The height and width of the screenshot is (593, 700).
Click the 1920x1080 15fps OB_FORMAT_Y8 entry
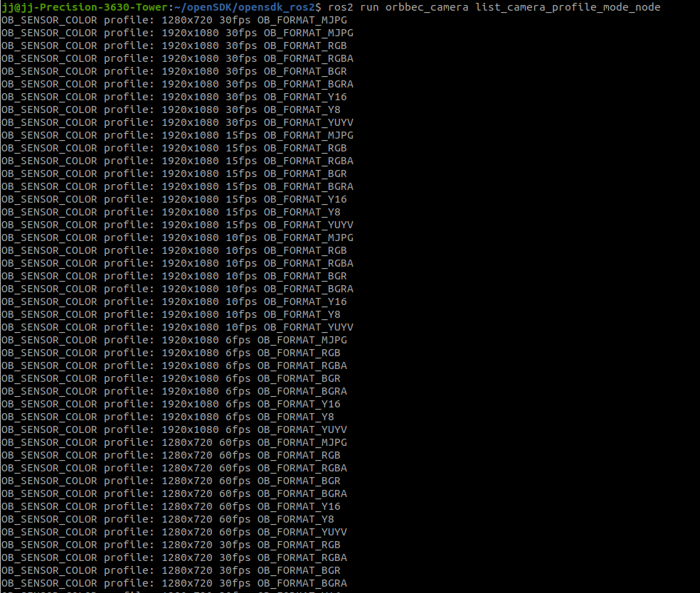(177, 212)
